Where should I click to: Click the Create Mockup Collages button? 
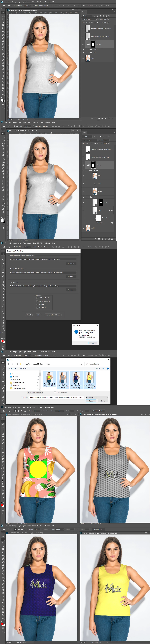[53, 315]
